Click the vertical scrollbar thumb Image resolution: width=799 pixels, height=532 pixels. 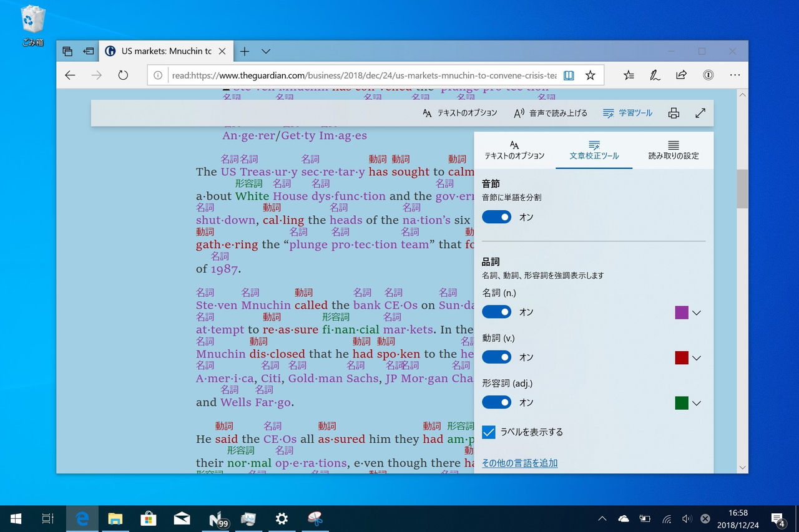click(742, 189)
